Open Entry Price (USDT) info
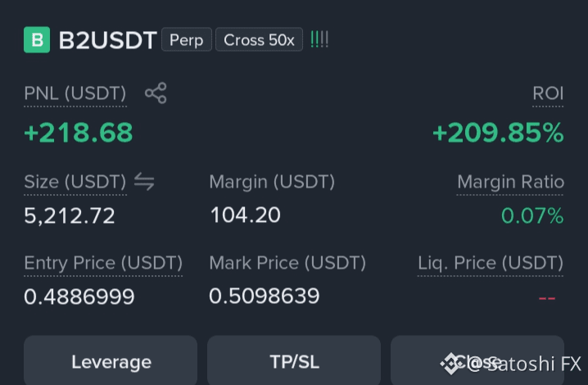 [103, 263]
